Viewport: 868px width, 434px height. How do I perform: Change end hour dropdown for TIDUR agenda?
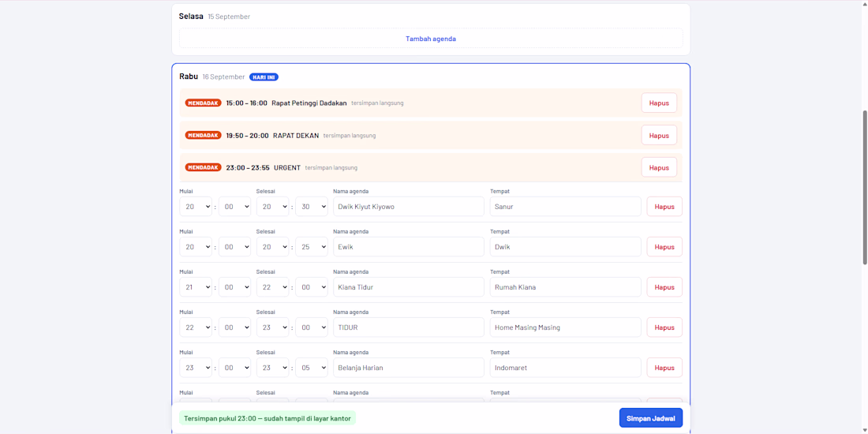coord(272,327)
